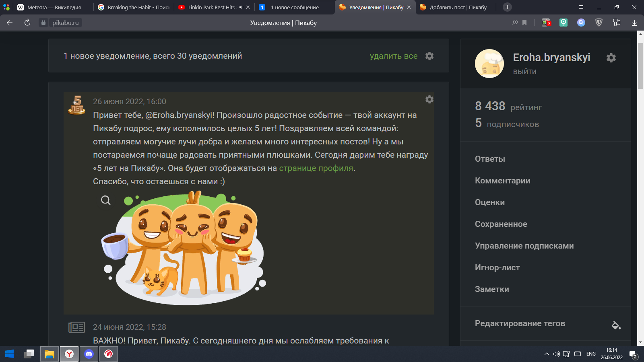Open 'Игнор-лист' in the sidebar
The width and height of the screenshot is (644, 362).
(x=497, y=267)
